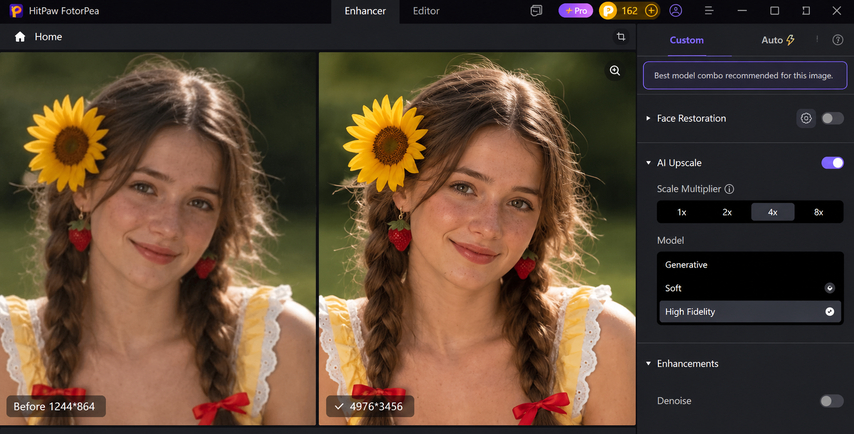
Task: Choose the Soft model
Action: click(750, 288)
